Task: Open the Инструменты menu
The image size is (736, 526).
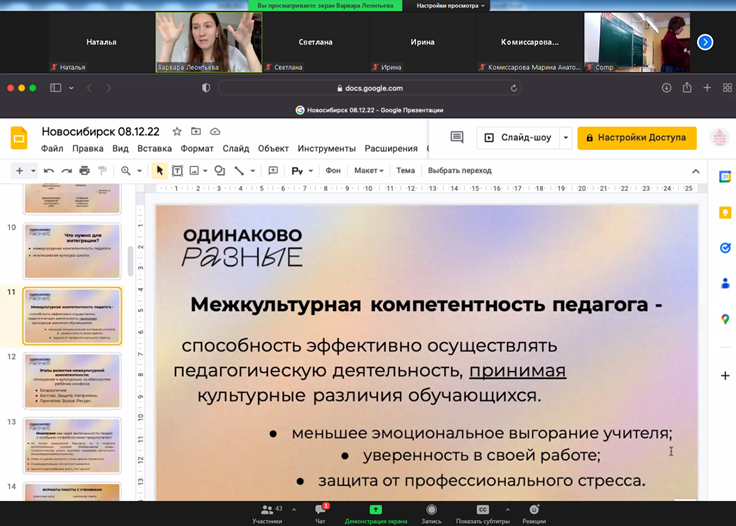Action: pyautogui.click(x=326, y=149)
